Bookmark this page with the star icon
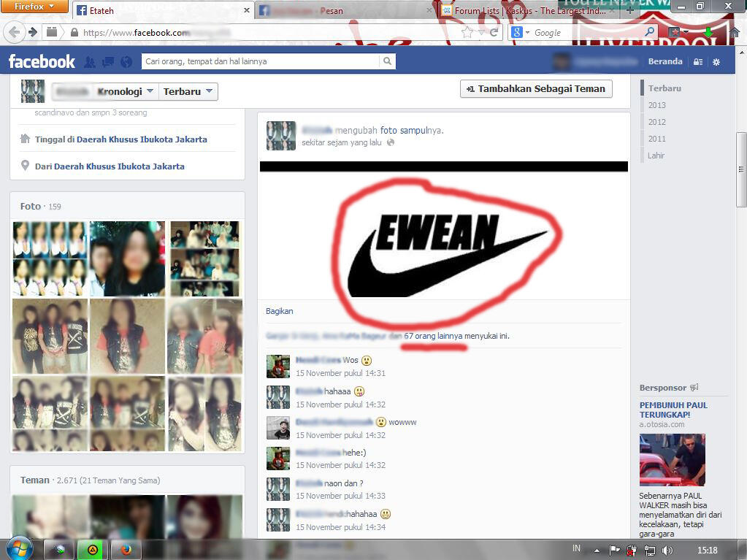 point(467,32)
